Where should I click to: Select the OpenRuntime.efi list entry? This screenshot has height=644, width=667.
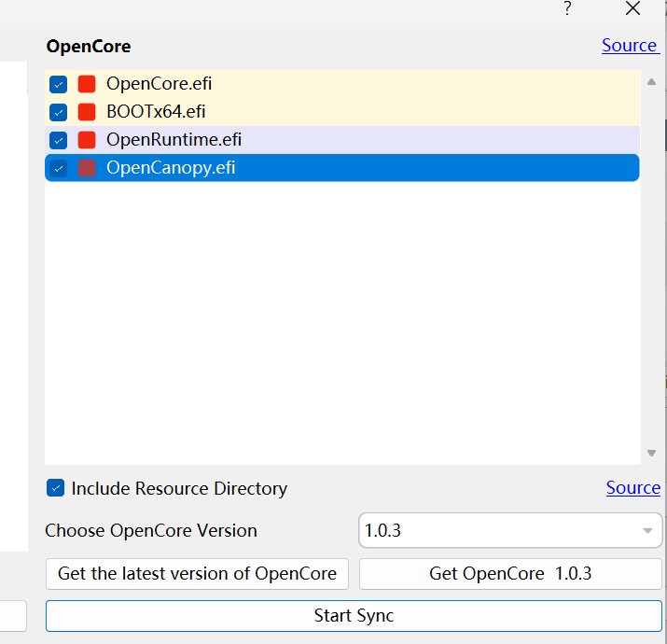[174, 140]
